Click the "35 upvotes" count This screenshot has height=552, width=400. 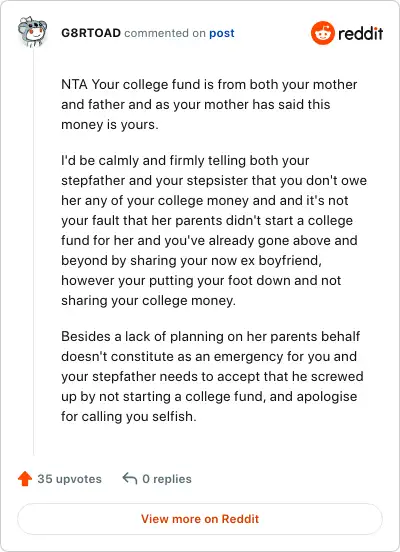70,479
